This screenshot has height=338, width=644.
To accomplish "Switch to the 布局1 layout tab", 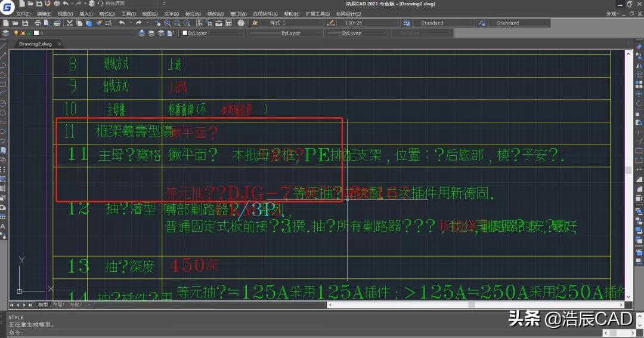I will (x=58, y=305).
